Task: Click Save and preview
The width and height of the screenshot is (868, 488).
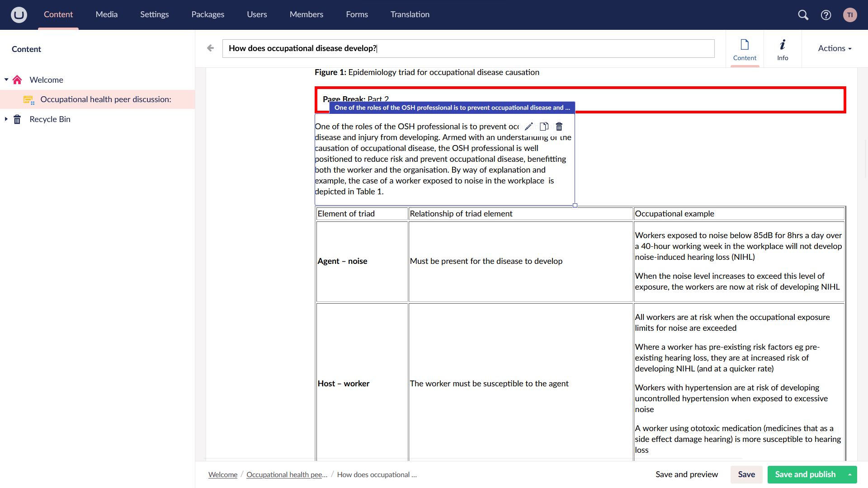Action: [x=686, y=474]
